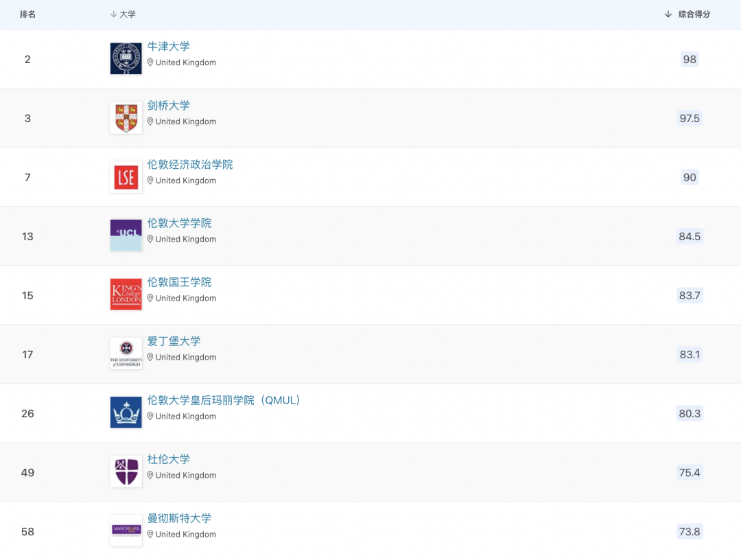
Task: Sort by 综合得分 column arrow
Action: (x=668, y=14)
